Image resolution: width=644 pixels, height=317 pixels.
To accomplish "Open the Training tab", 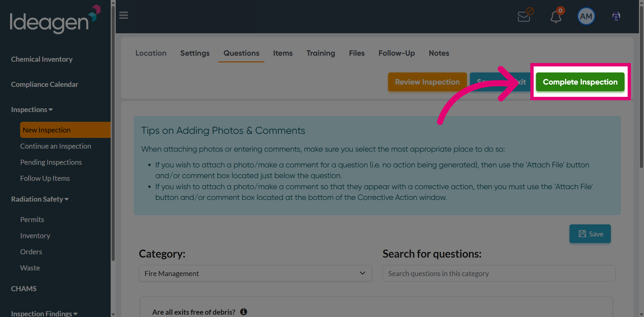I will click(x=321, y=53).
